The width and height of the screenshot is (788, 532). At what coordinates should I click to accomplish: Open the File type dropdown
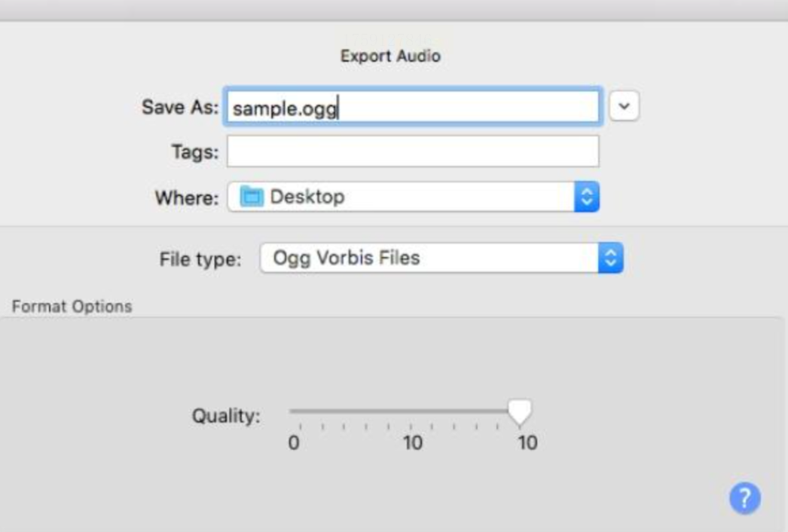441,258
